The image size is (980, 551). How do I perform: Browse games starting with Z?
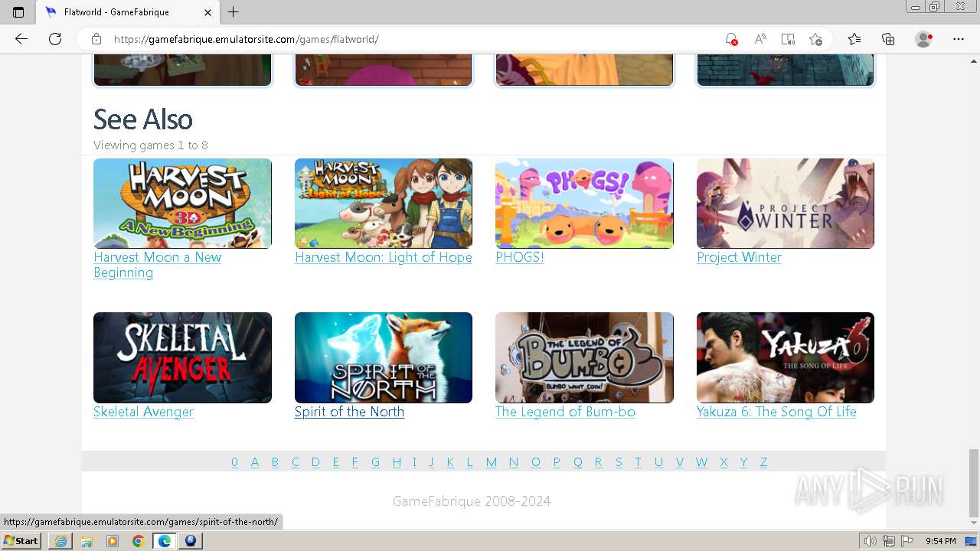(763, 461)
